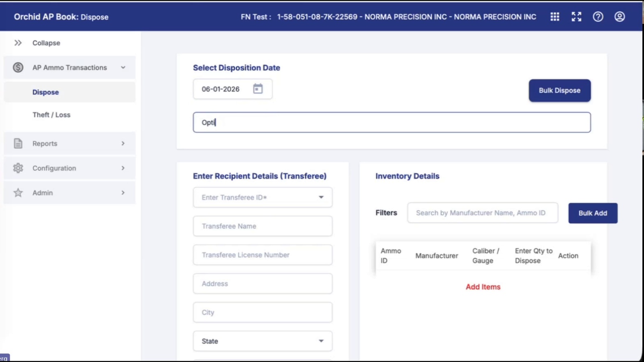Open help via the question mark icon
This screenshot has width=644, height=362.
coord(598,17)
